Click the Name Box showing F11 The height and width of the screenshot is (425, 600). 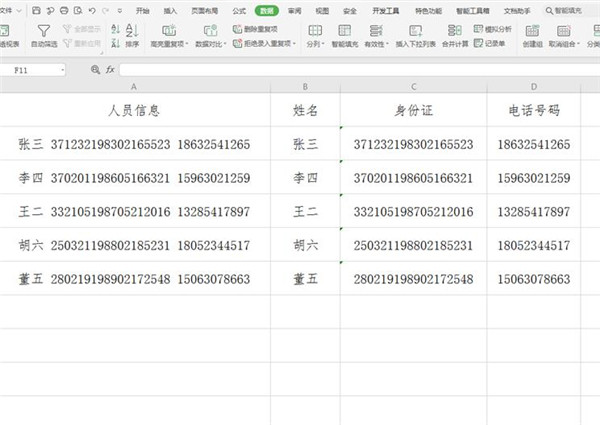32,70
